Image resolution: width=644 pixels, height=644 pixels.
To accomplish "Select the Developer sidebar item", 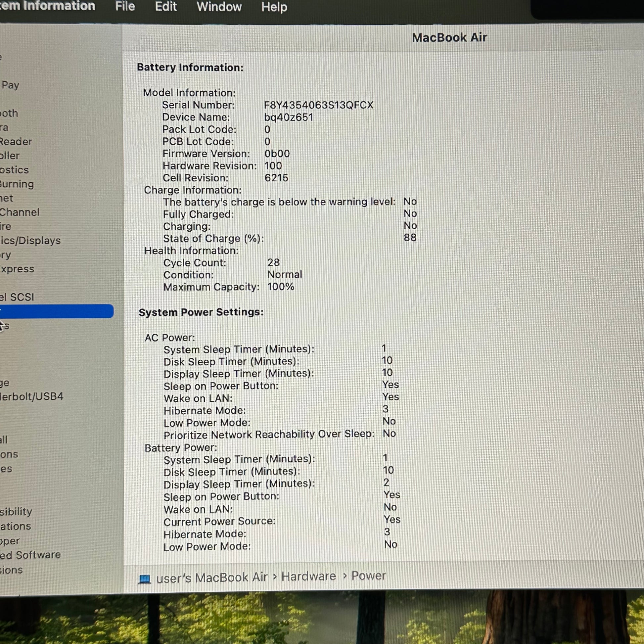I will tap(10, 541).
